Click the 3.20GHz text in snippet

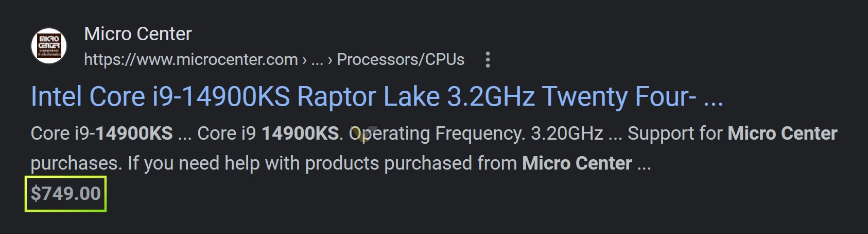(566, 133)
